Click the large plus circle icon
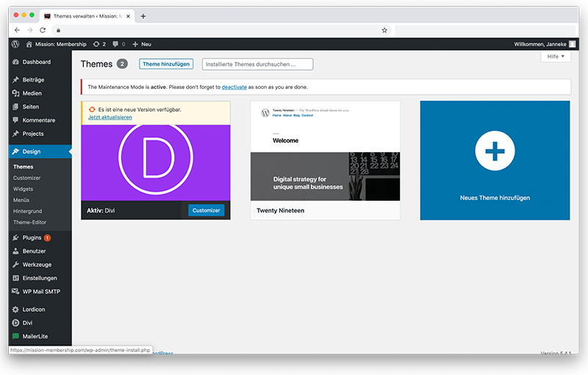Image resolution: width=588 pixels, height=375 pixels. click(495, 151)
